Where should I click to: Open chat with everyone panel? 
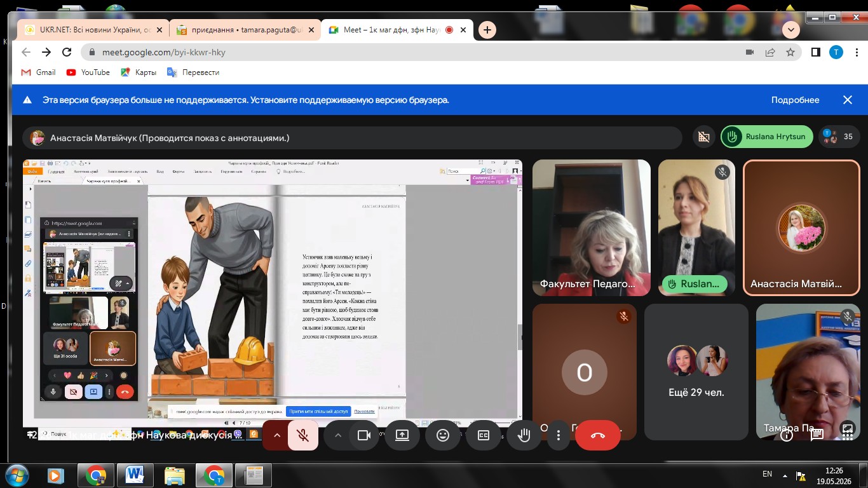[817, 435]
